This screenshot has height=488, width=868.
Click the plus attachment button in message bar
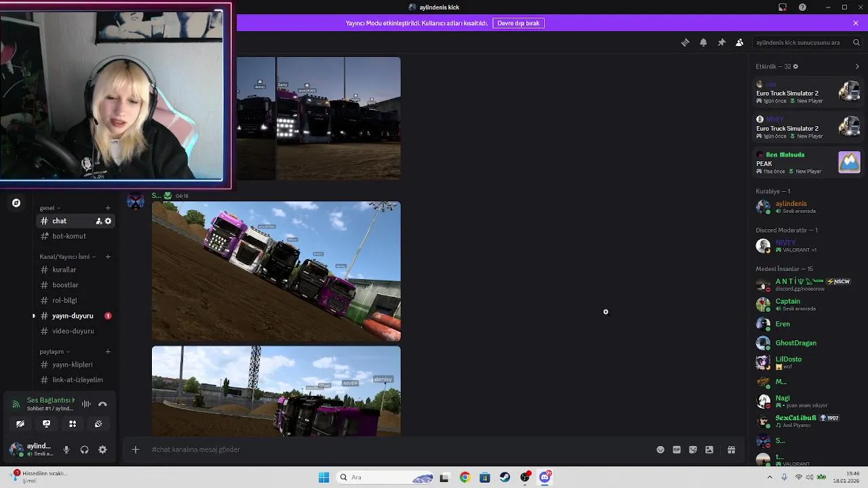coord(136,449)
